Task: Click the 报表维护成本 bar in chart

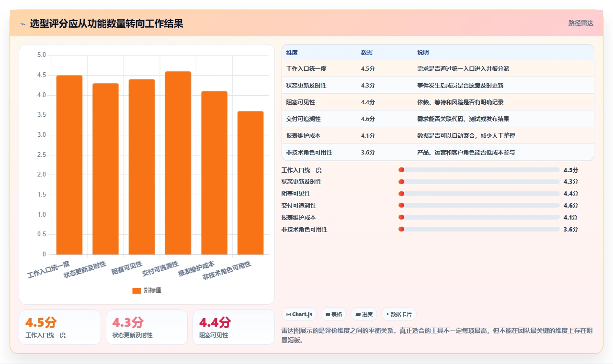Action: 214,173
